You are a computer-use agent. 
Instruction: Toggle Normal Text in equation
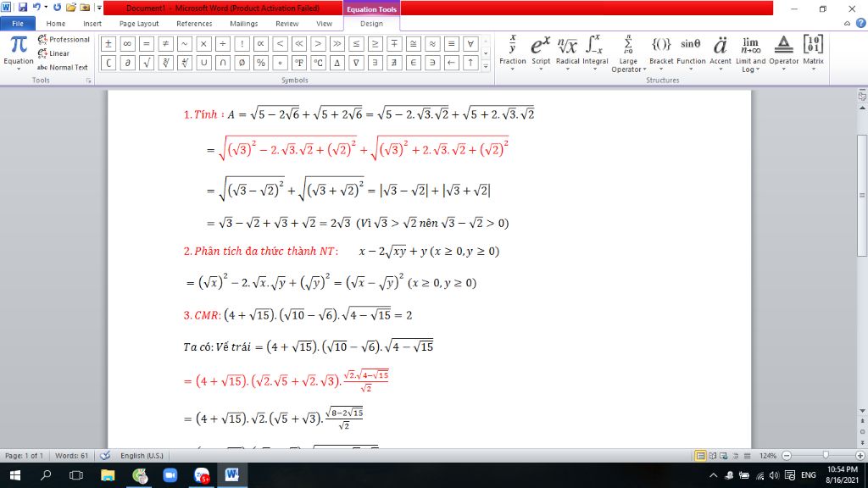[x=63, y=68]
